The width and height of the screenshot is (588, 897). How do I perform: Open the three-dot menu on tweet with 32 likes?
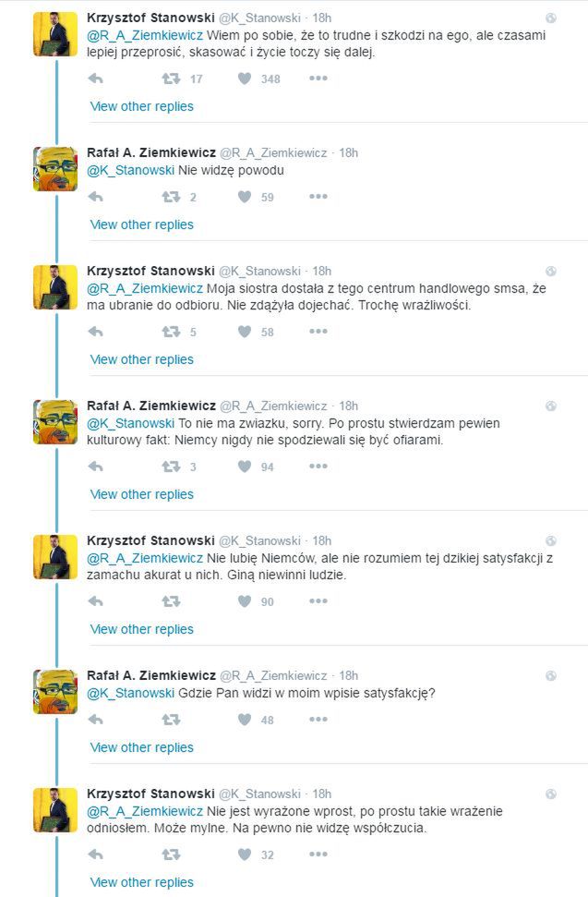pos(318,855)
